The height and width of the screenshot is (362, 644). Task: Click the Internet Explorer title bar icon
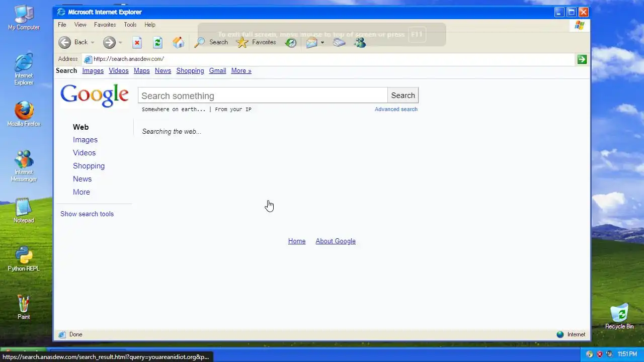coord(61,12)
